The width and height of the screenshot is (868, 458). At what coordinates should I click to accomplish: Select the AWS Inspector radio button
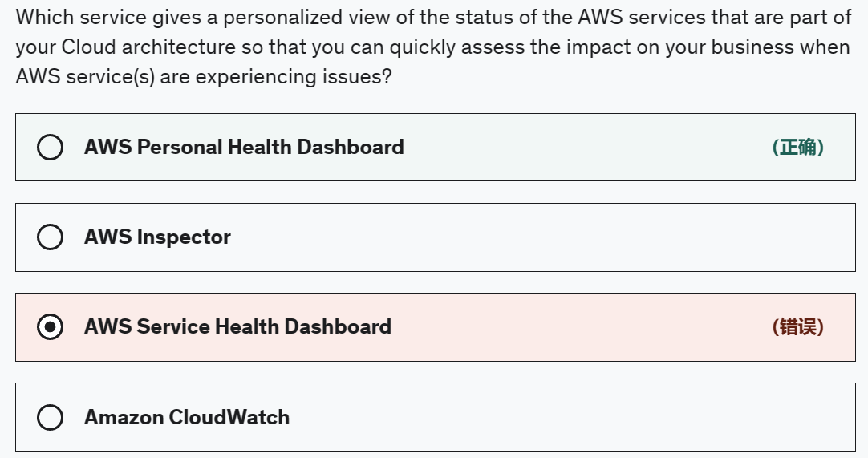pyautogui.click(x=51, y=237)
